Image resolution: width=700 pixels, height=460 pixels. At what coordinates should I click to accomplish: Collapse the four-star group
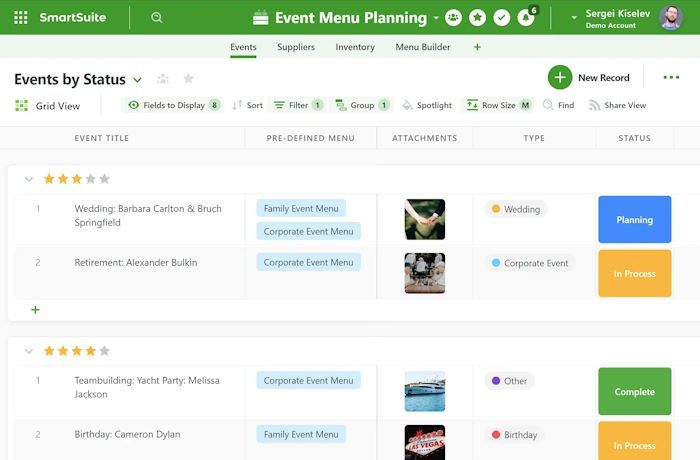(29, 351)
